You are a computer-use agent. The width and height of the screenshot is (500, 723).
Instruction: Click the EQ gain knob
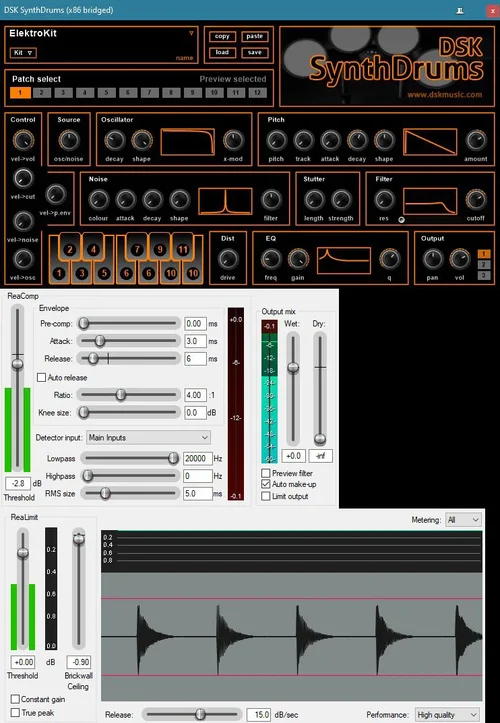pos(298,259)
